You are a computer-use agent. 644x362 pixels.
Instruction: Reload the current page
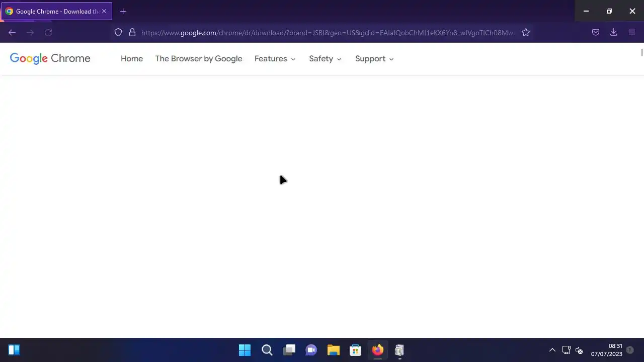point(48,32)
